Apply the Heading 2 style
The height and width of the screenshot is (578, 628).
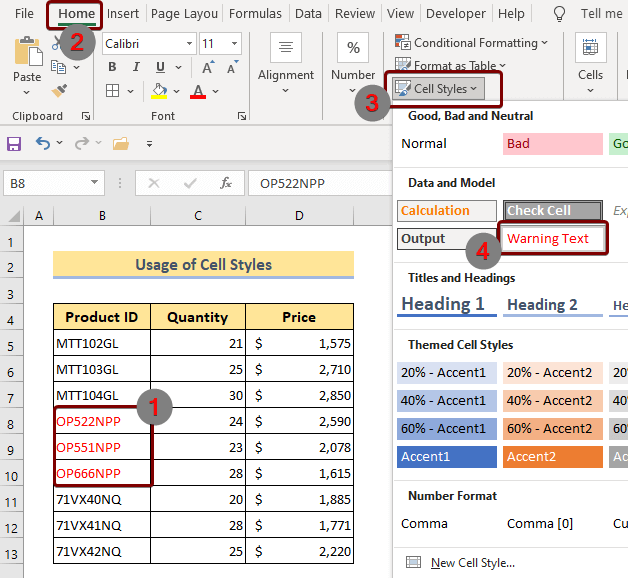click(x=553, y=305)
